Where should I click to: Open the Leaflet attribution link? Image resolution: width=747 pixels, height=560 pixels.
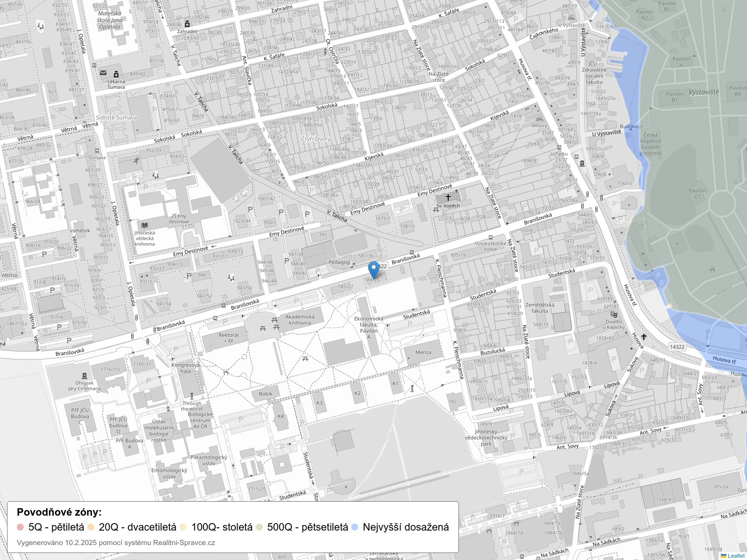[735, 556]
